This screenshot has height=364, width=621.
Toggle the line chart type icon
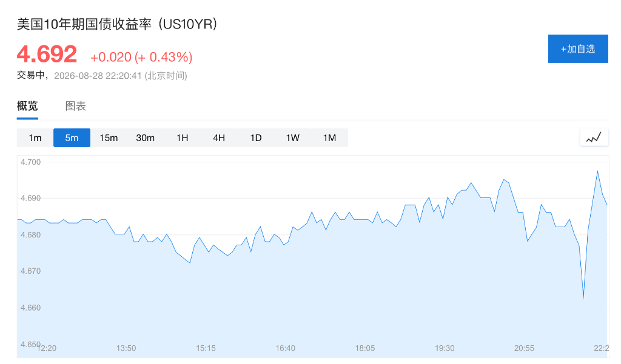click(x=594, y=137)
